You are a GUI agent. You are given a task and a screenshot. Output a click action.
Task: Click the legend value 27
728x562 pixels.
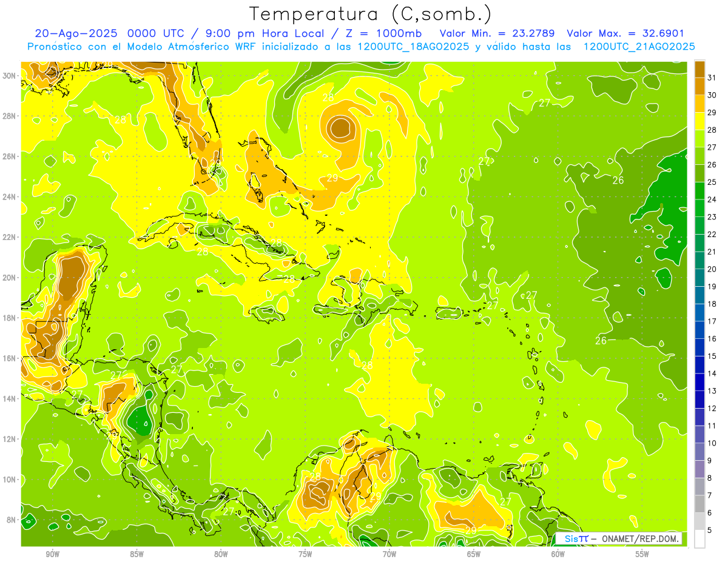click(x=712, y=147)
